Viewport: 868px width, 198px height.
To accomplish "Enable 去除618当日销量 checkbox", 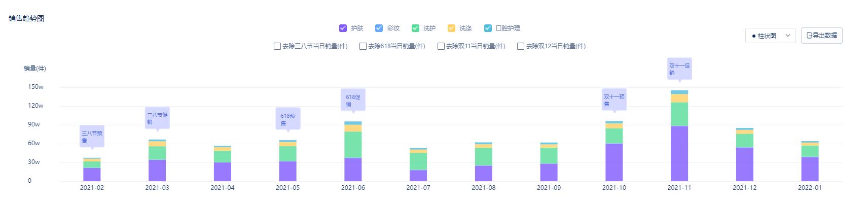I will click(363, 46).
